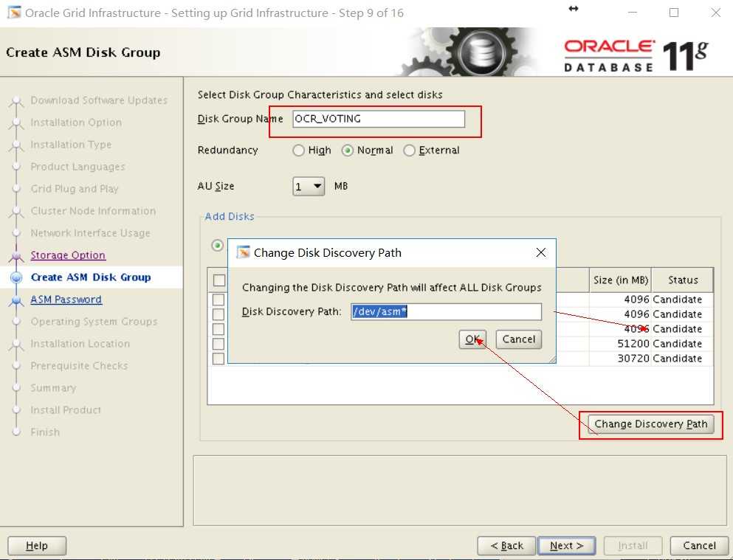The height and width of the screenshot is (560, 733).
Task: Tick the select-all checkbox in table header
Action: (x=218, y=280)
